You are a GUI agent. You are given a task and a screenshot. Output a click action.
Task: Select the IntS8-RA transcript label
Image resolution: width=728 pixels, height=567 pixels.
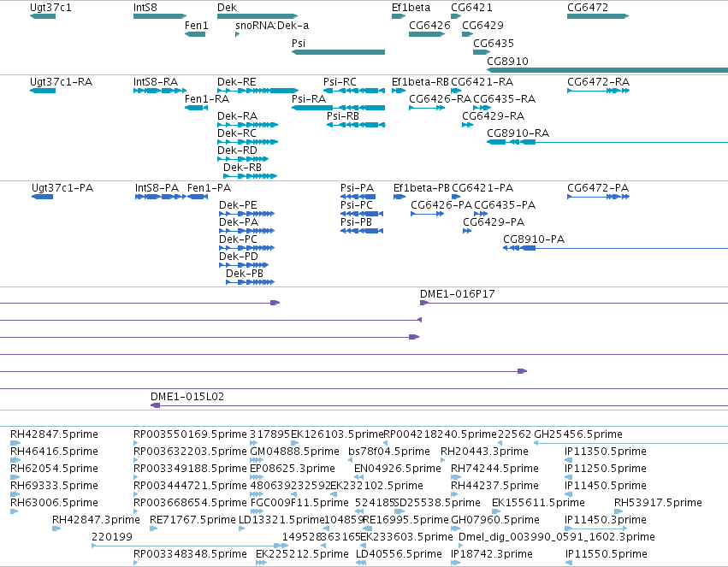click(156, 82)
